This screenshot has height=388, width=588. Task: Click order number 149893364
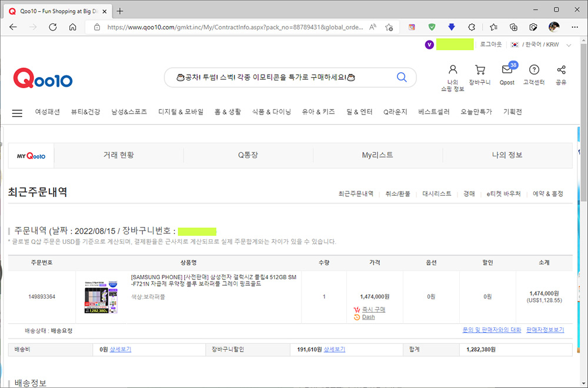point(42,297)
